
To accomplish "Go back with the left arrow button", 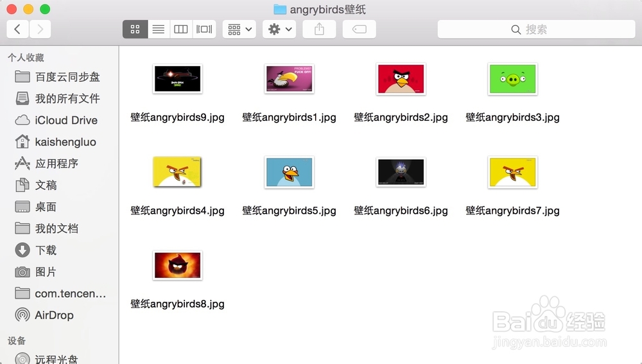I will click(x=17, y=29).
